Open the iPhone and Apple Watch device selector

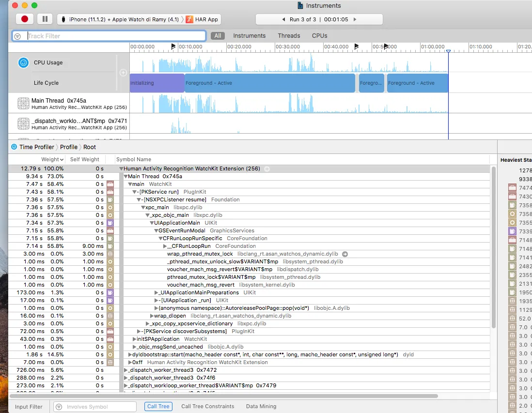tap(120, 19)
